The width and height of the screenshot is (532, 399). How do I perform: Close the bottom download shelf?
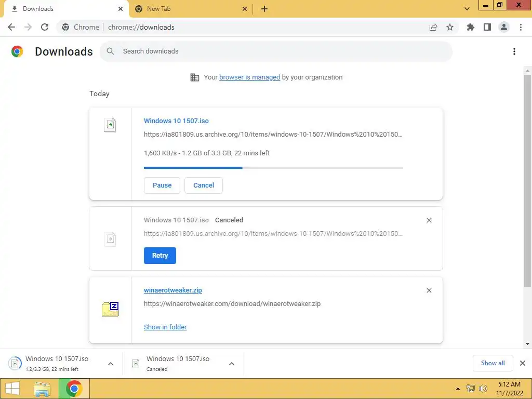point(523,363)
